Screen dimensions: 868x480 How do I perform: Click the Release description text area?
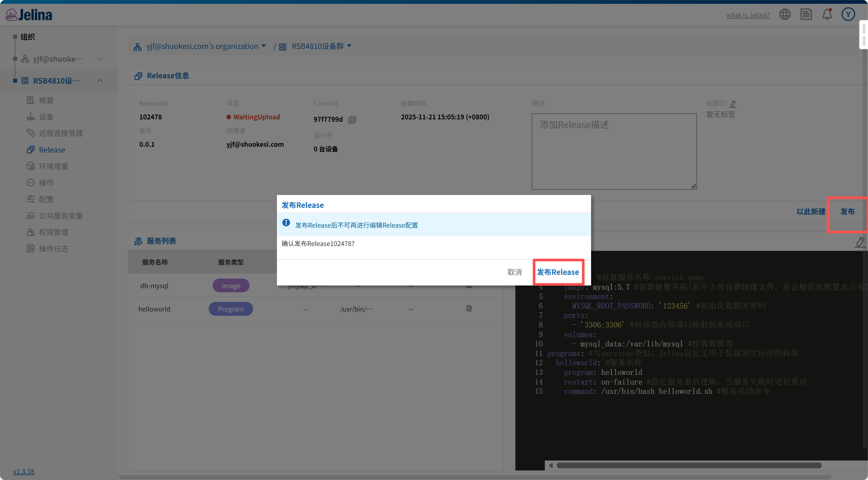click(614, 151)
